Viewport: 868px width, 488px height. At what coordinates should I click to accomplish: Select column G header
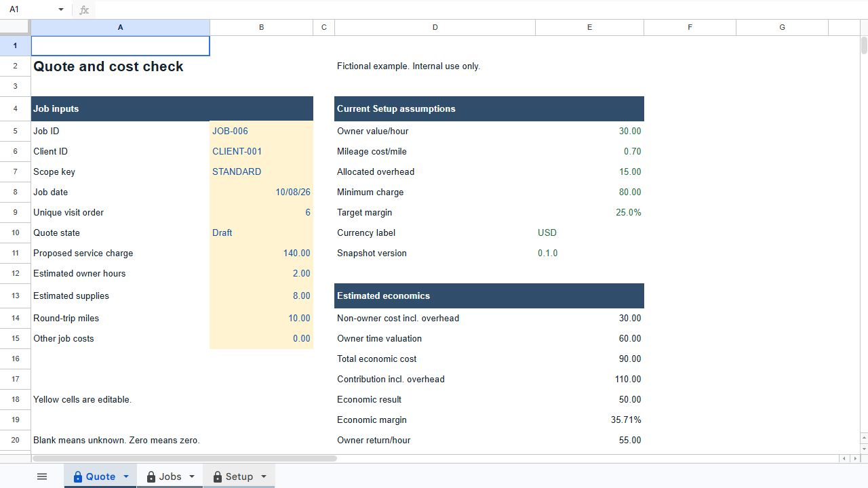[x=782, y=27]
